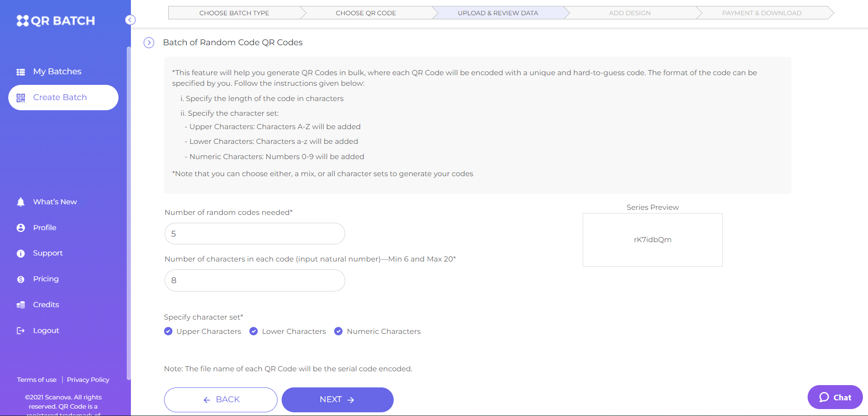The width and height of the screenshot is (868, 416).
Task: Select Upload & Review Data step
Action: 498,13
